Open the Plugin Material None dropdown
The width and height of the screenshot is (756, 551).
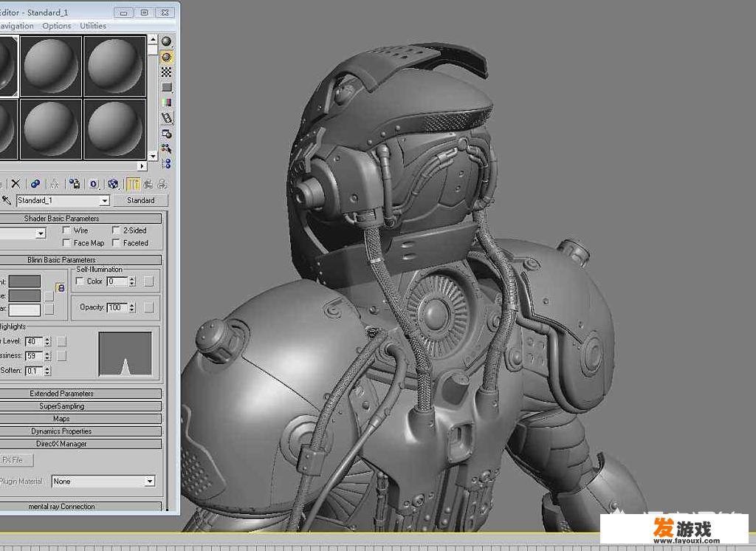coord(149,482)
